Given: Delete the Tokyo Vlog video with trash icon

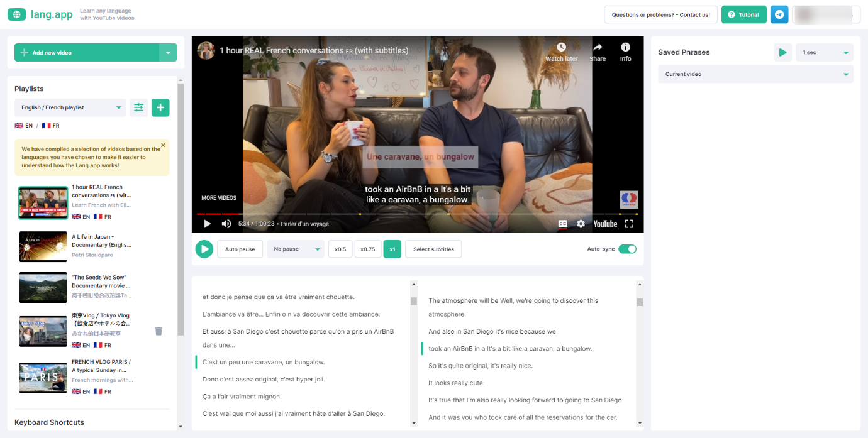Looking at the screenshot, I should point(159,331).
